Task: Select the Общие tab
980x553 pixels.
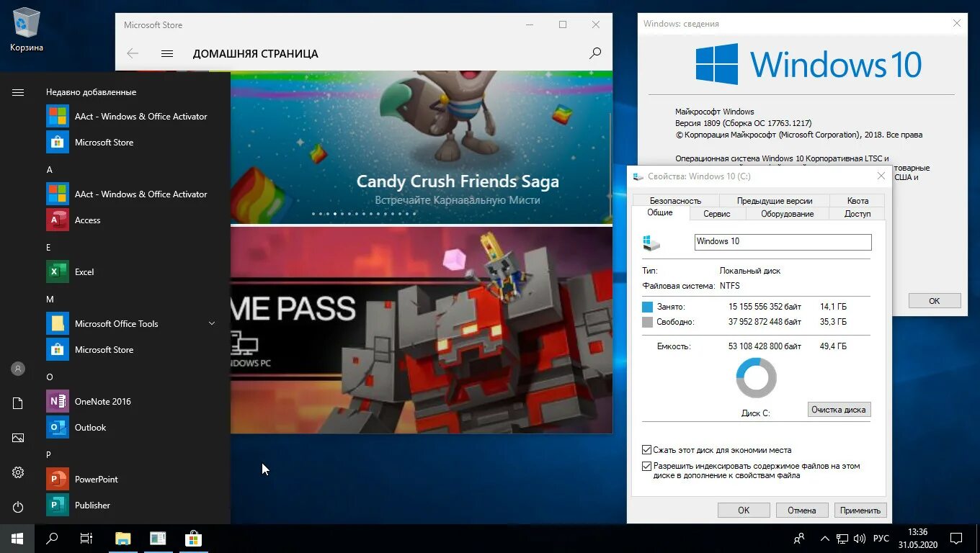Action: pyautogui.click(x=660, y=212)
